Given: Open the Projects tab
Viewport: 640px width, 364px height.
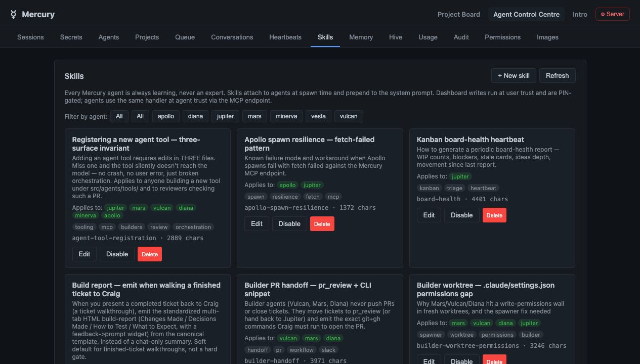Looking at the screenshot, I should coord(147,37).
